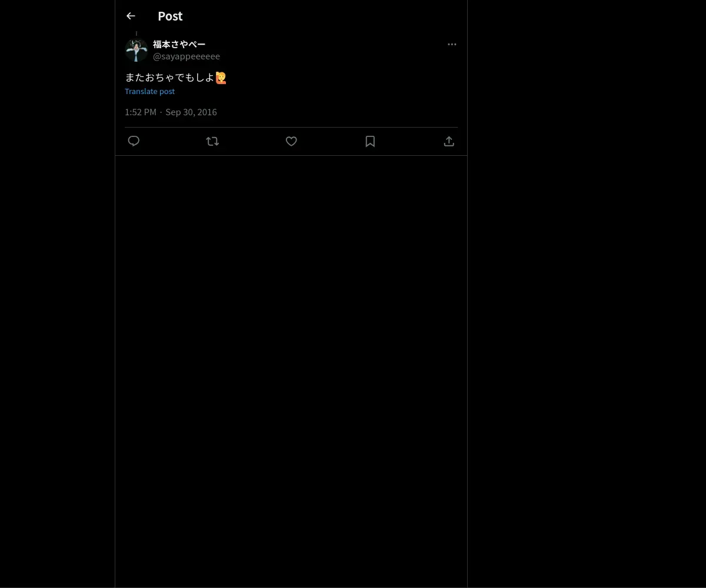Select the blank left margin area
This screenshot has height=588, width=706.
[57, 294]
